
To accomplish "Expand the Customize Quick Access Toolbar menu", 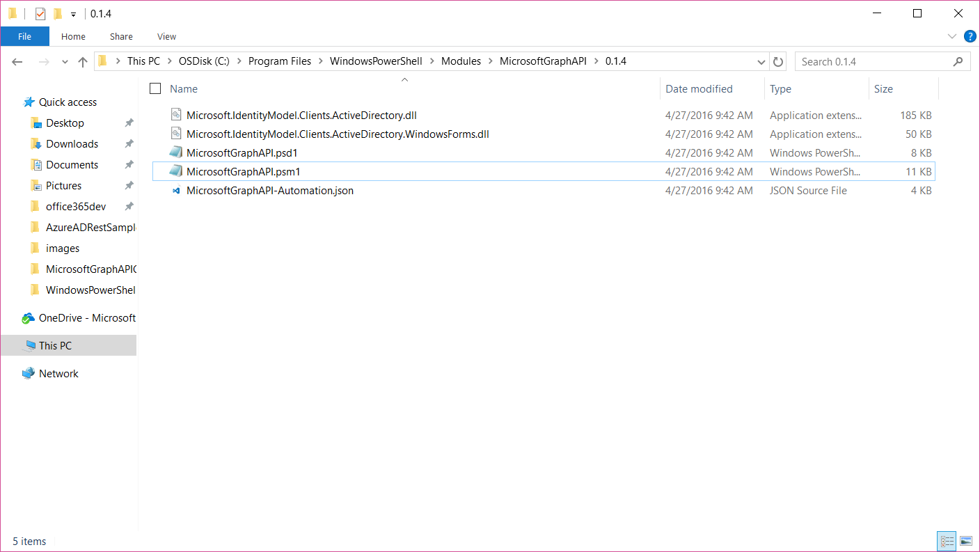I will tap(72, 13).
